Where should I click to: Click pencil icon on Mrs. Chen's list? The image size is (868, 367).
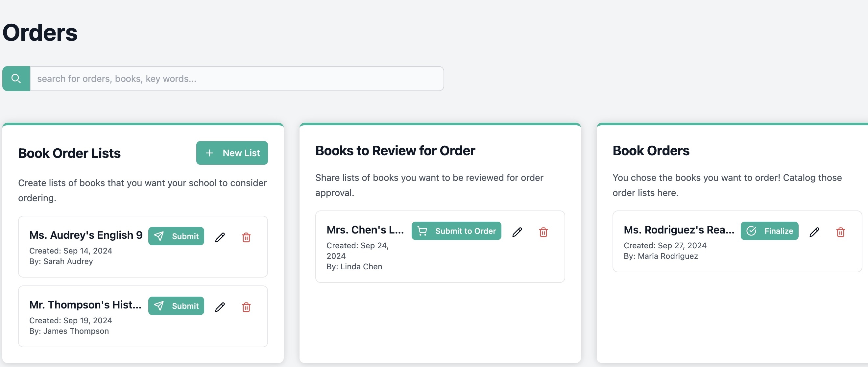[517, 232]
